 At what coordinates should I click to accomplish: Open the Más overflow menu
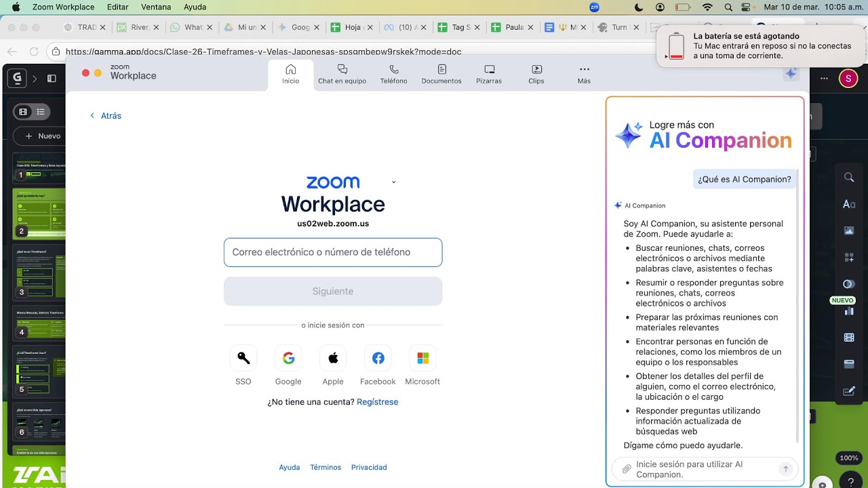584,75
